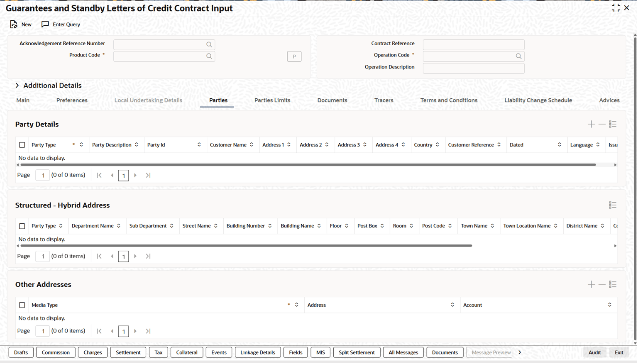The height and width of the screenshot is (364, 638).
Task: Sort Other Addresses by Account column
Action: (609, 305)
